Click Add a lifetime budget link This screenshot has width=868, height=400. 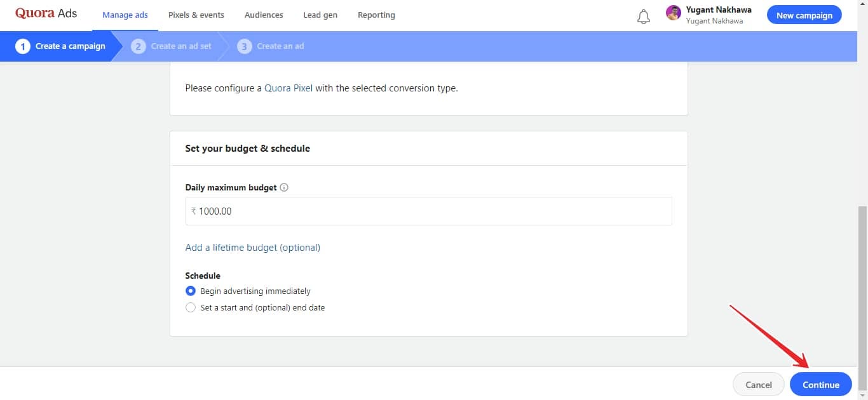pyautogui.click(x=252, y=248)
